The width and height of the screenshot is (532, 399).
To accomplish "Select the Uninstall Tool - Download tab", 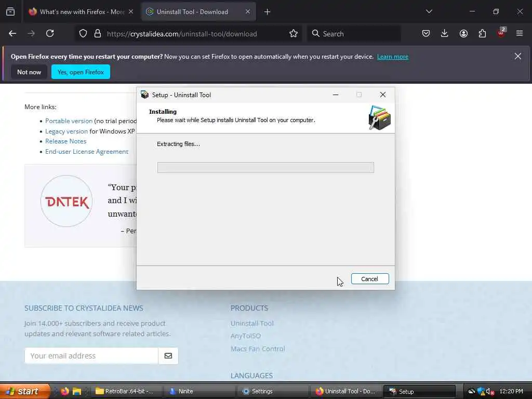I will tap(198, 12).
